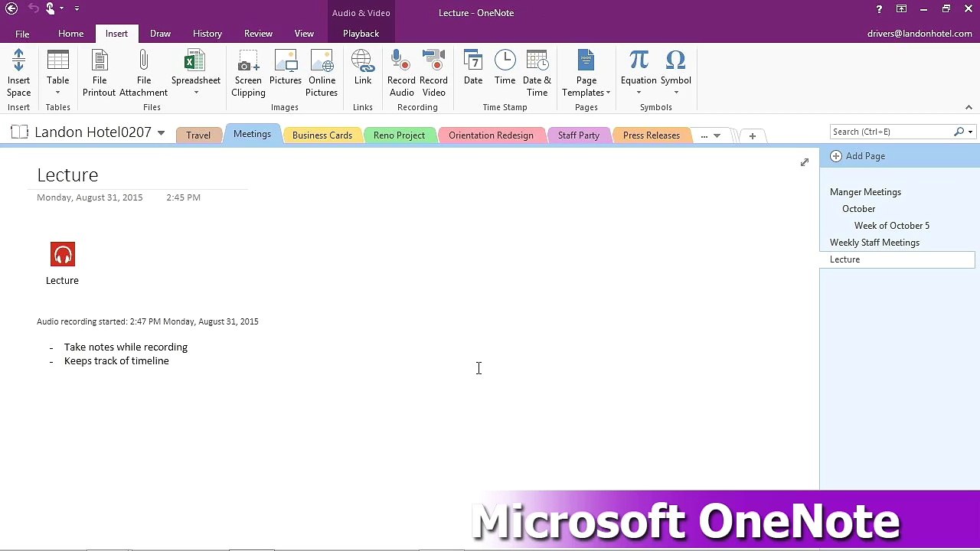Open Ribbon Display Options
Screen dimensions: 980x551
[902, 9]
